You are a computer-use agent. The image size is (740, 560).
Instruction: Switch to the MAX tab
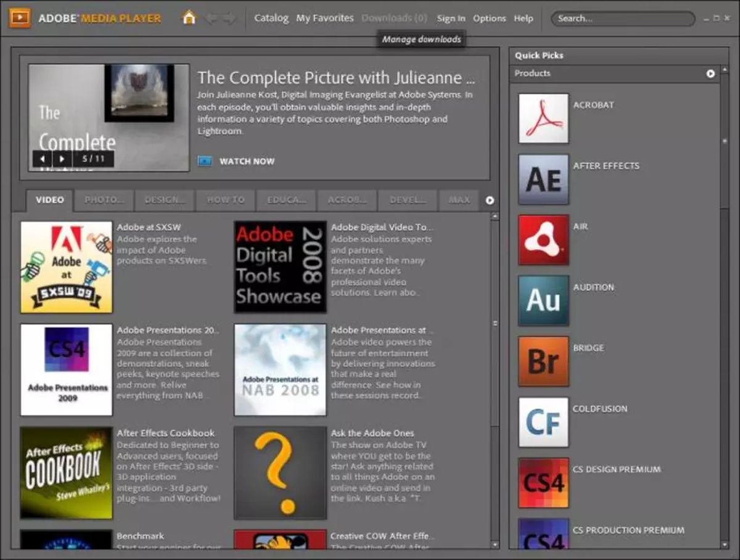click(459, 200)
